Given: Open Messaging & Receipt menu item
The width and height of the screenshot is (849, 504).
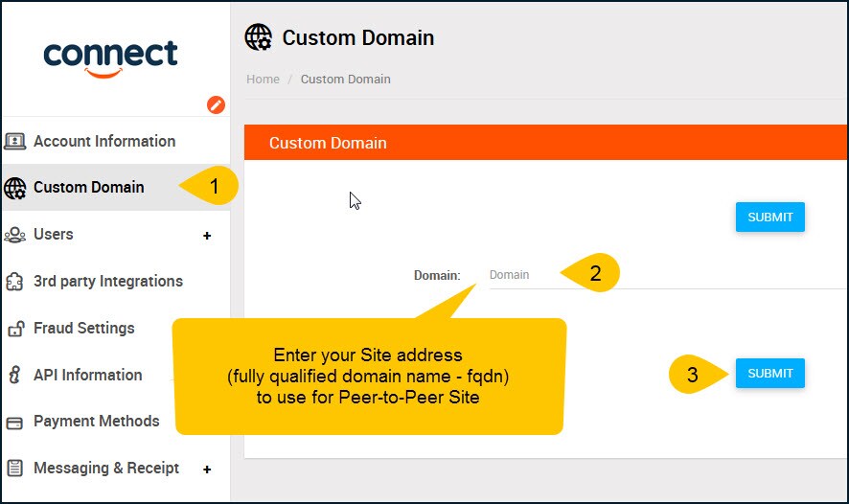Looking at the screenshot, I should coord(106,469).
